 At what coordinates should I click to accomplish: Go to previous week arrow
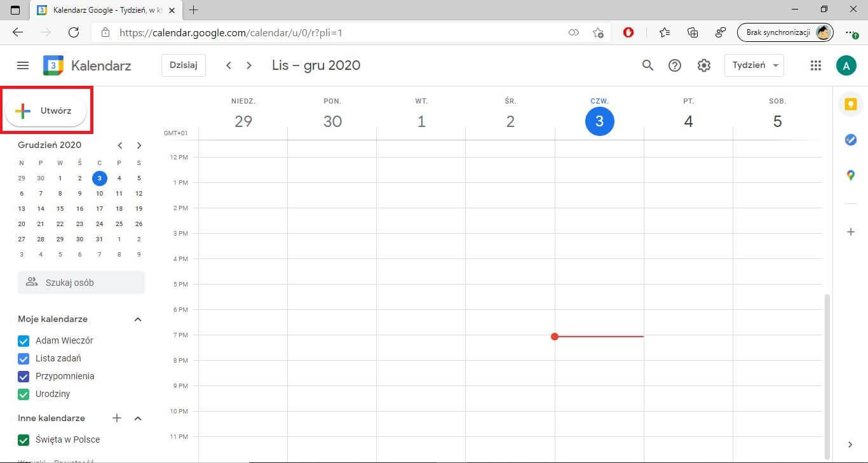229,65
